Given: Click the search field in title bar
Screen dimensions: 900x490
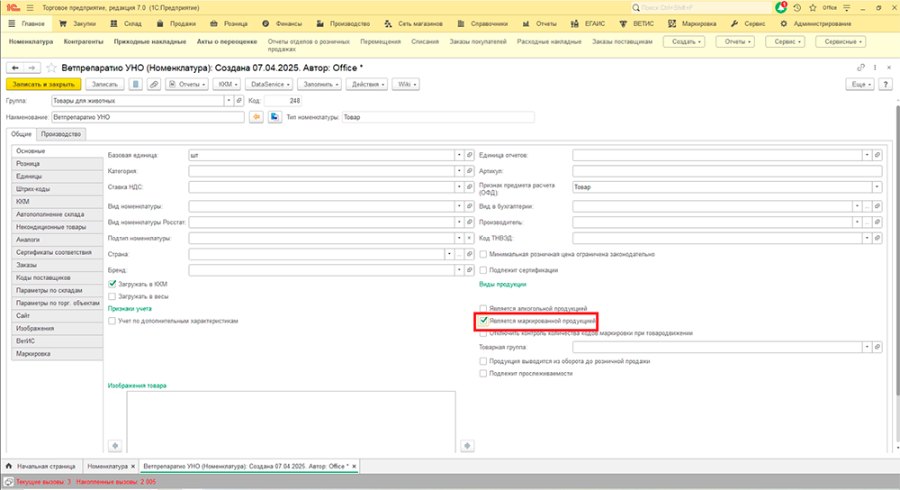Looking at the screenshot, I should (700, 7).
